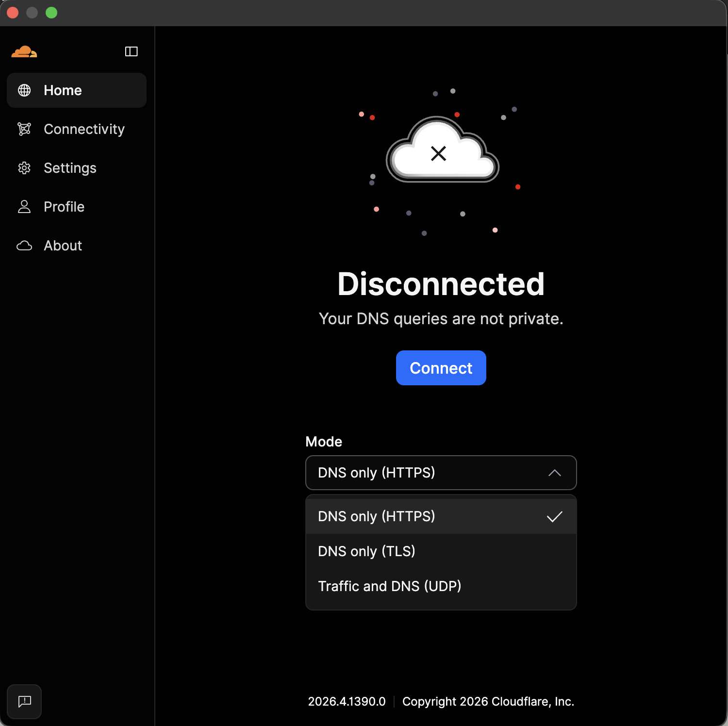Click the Mode label

click(x=324, y=442)
